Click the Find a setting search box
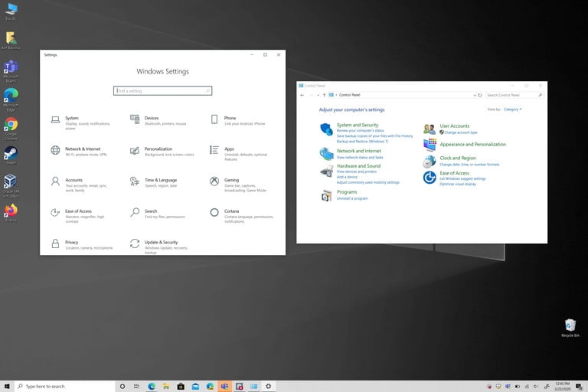 tap(162, 90)
